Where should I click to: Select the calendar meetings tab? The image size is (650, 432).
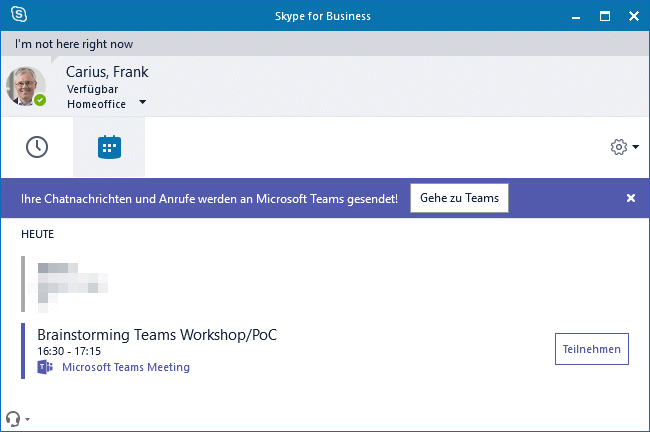coord(109,147)
